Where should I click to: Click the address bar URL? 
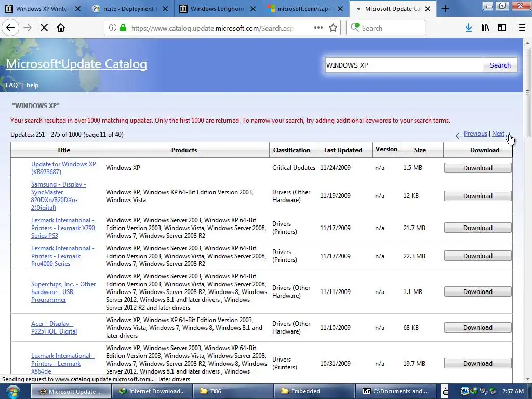tap(212, 28)
